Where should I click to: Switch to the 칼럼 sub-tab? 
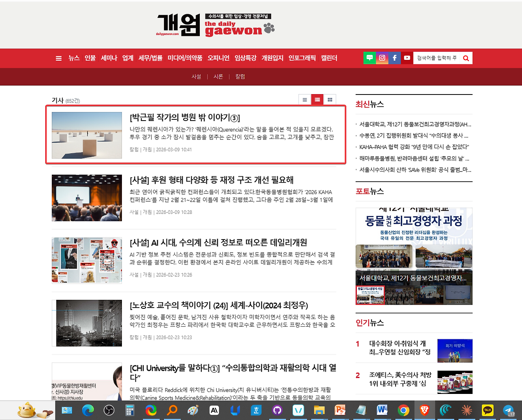pyautogui.click(x=240, y=77)
